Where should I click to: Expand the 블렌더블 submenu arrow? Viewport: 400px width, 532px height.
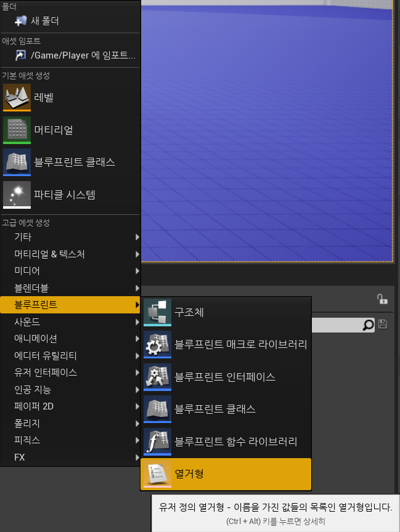(x=137, y=288)
